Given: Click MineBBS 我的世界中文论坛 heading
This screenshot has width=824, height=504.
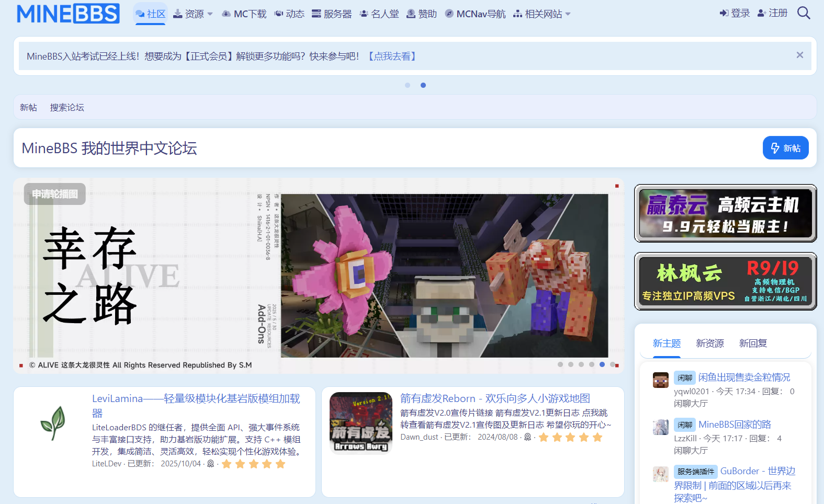Looking at the screenshot, I should coord(109,148).
